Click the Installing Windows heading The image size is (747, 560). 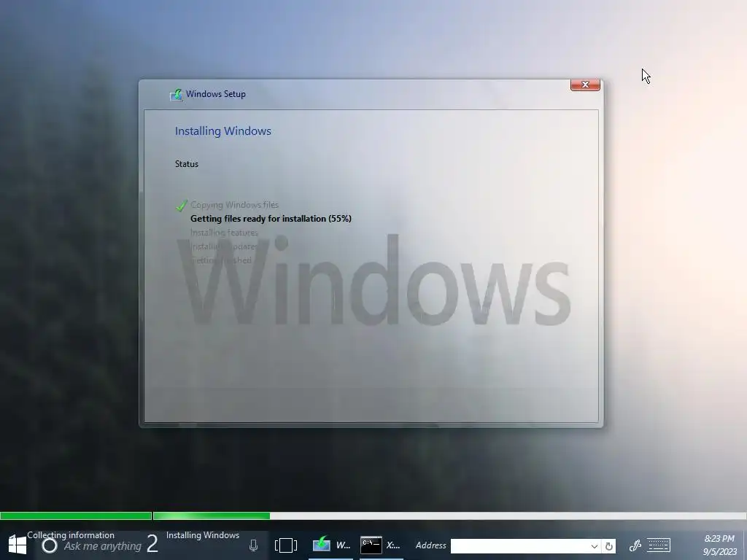point(223,131)
